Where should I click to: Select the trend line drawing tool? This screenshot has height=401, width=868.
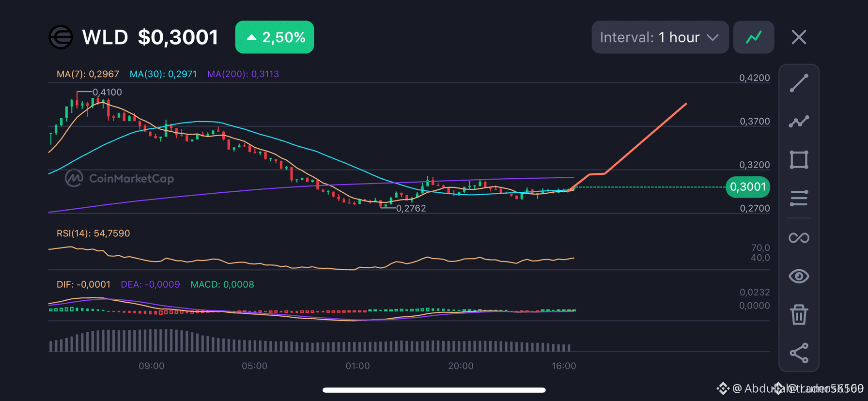[799, 83]
